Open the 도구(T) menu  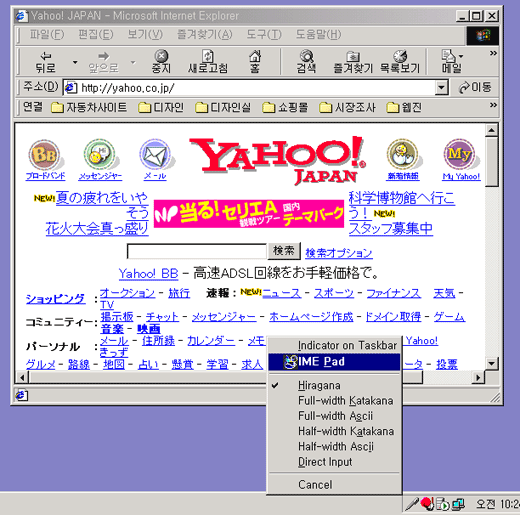(x=264, y=34)
